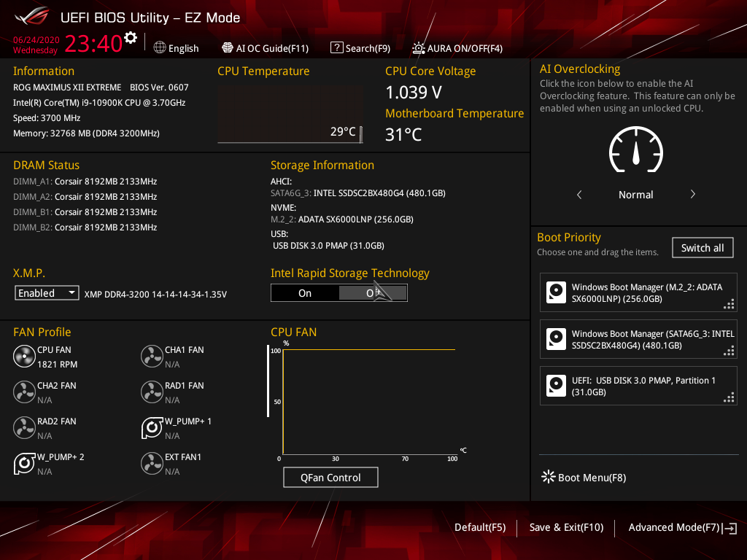Click the globe language icon
Screen dimensions: 747x560
[x=160, y=47]
